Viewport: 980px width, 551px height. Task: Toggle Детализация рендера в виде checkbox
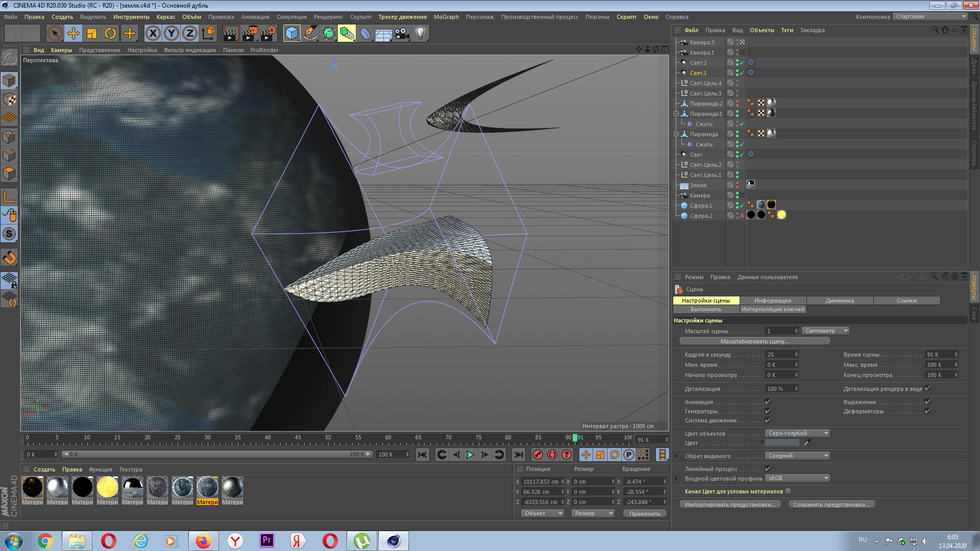coord(927,388)
